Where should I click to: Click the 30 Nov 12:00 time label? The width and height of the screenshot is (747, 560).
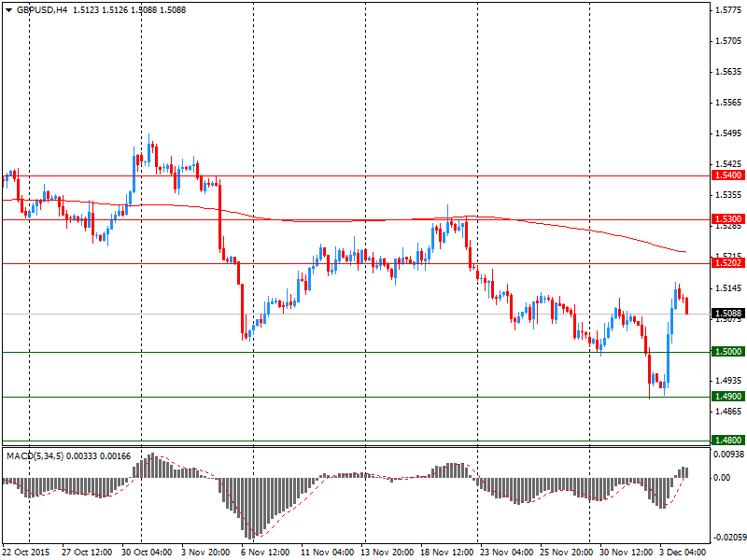click(626, 553)
